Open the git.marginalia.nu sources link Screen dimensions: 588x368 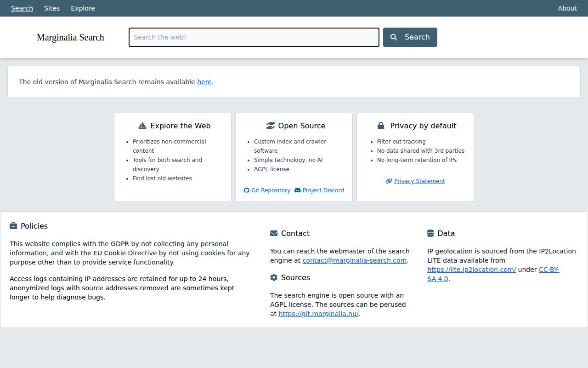click(x=318, y=314)
